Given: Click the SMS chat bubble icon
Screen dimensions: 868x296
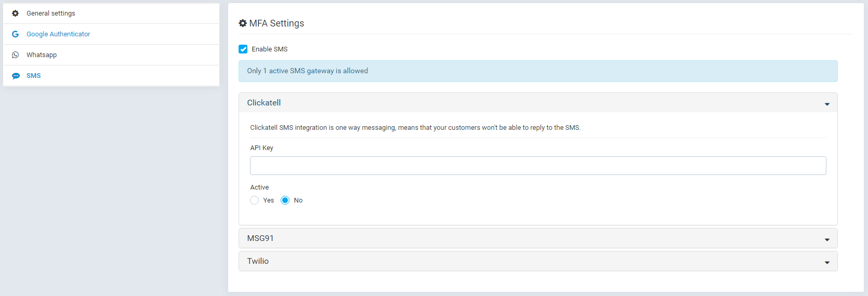Looking at the screenshot, I should (x=16, y=76).
